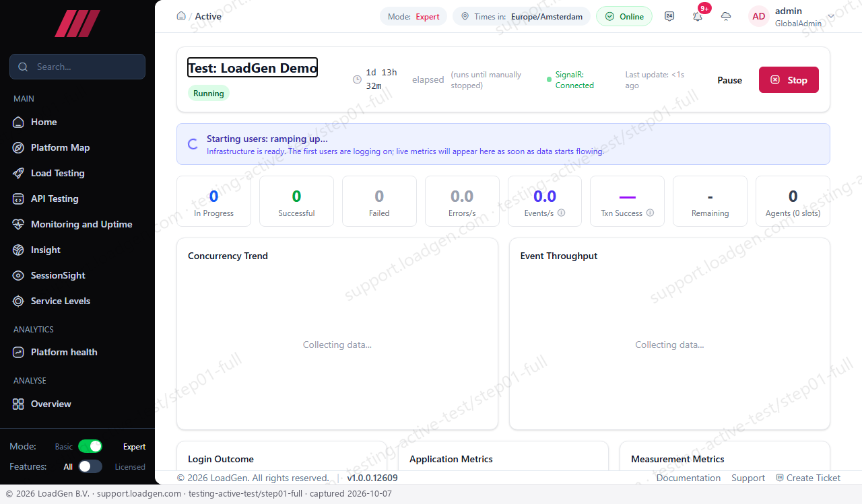Click the info icon beside Events/s

tap(562, 213)
